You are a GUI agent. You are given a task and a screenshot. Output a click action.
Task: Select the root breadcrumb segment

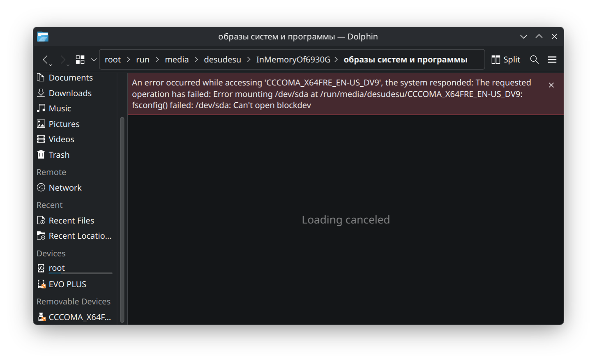coord(113,60)
